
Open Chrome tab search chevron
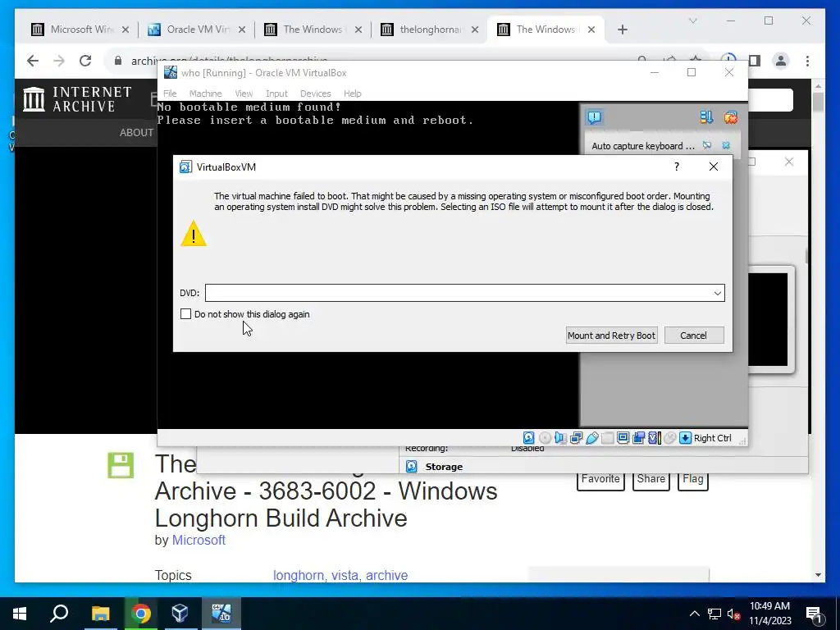pos(692,21)
